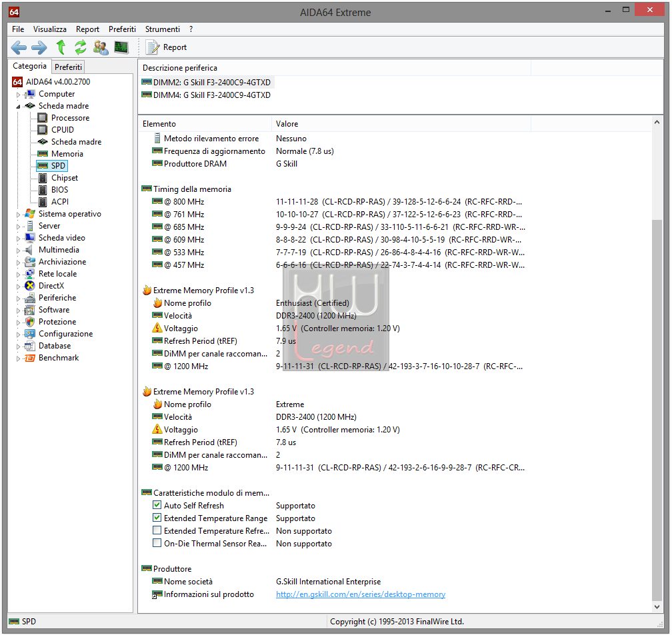Click the vertical scrollbar thumb

pyautogui.click(x=657, y=410)
